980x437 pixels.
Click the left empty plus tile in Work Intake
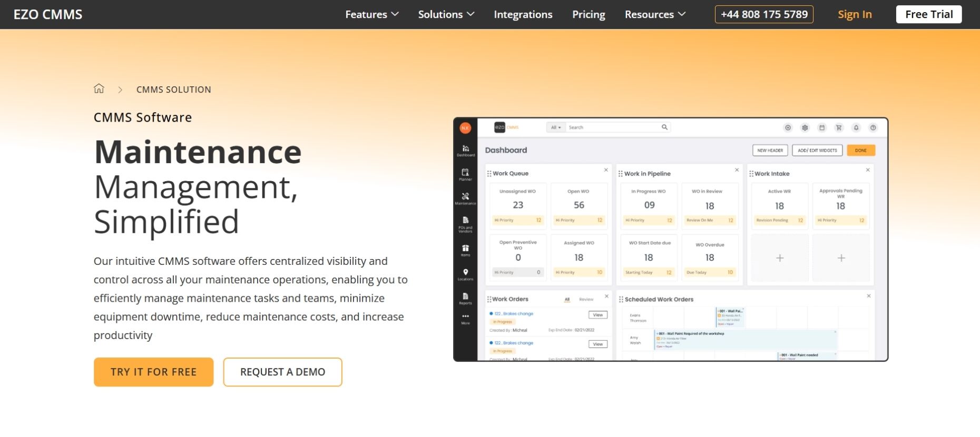tap(780, 258)
